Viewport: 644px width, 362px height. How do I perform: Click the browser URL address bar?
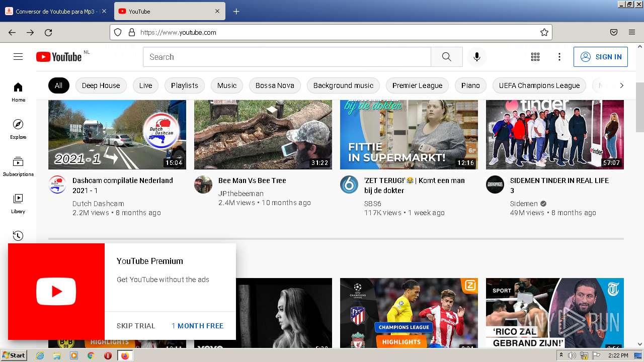331,32
